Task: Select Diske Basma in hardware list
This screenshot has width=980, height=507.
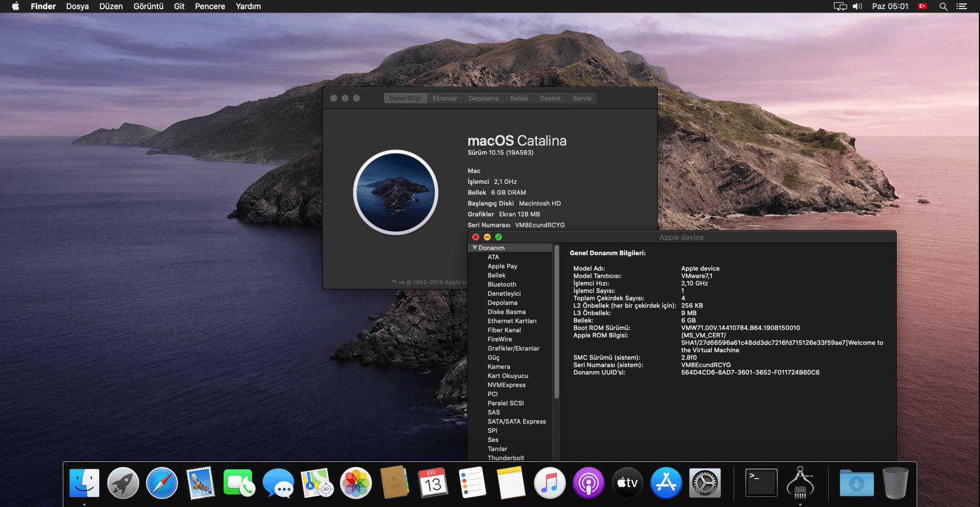Action: (507, 312)
